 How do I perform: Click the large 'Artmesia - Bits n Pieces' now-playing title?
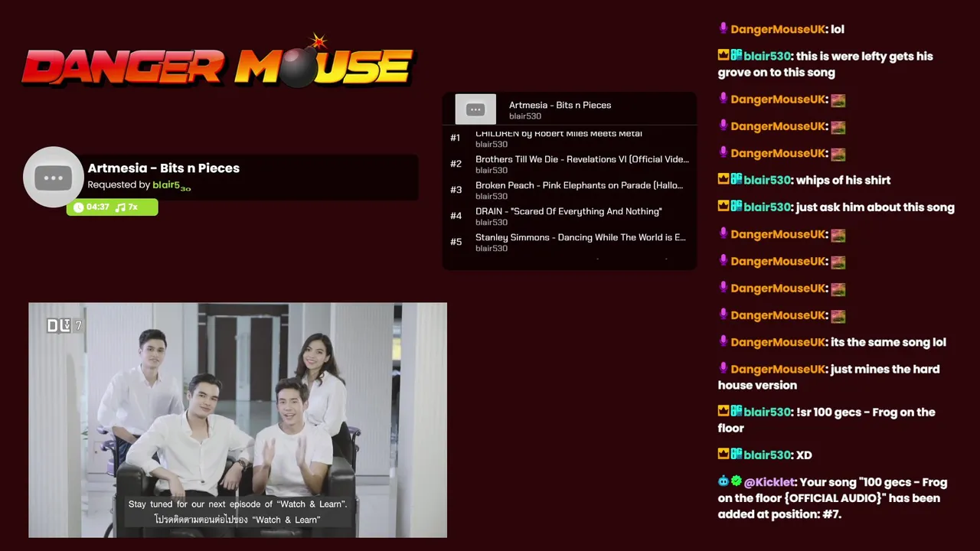[x=164, y=168]
